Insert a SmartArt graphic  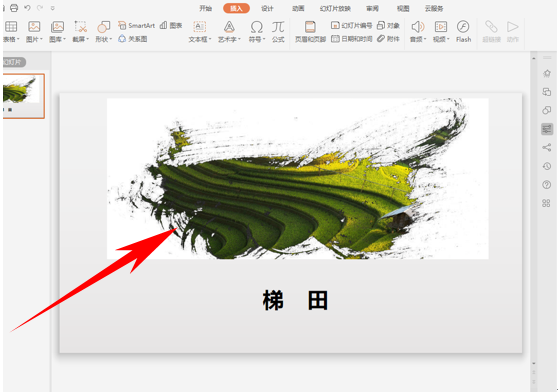[136, 25]
